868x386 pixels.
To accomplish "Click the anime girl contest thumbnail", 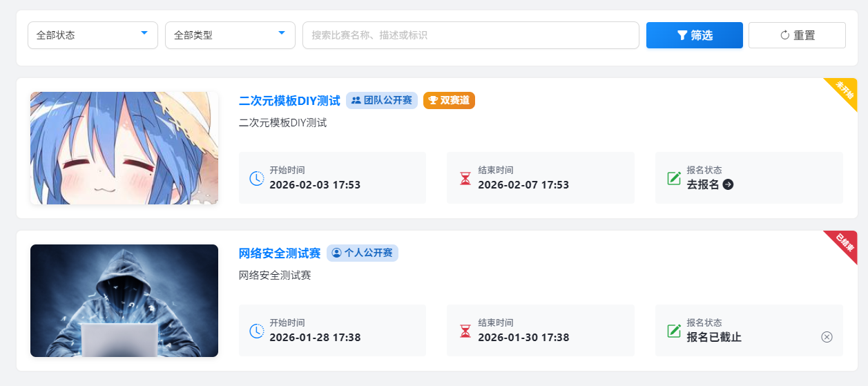I will (x=124, y=148).
